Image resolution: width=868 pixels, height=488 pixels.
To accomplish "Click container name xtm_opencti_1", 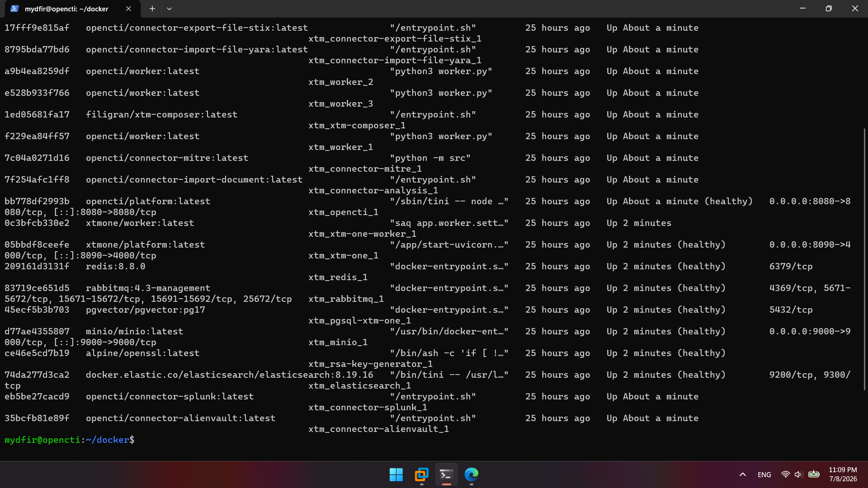I will pos(344,212).
